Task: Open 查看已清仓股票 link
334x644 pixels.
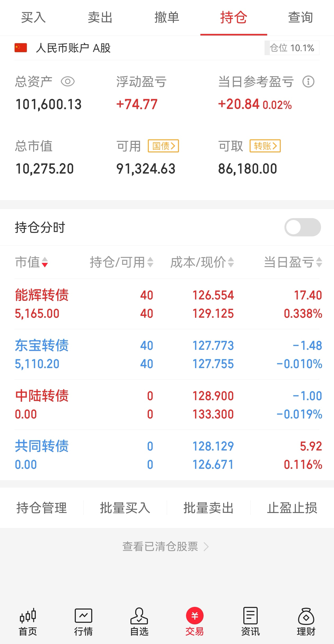Action: (x=165, y=547)
